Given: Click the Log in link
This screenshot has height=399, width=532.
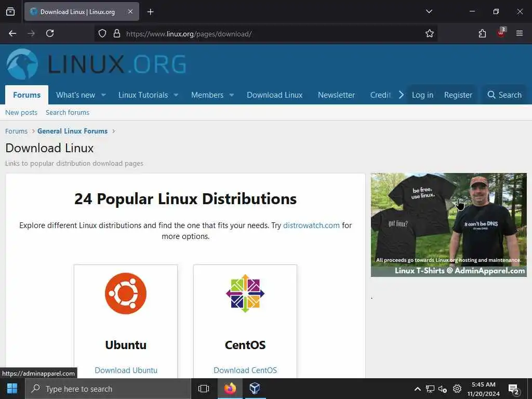Looking at the screenshot, I should pyautogui.click(x=422, y=95).
